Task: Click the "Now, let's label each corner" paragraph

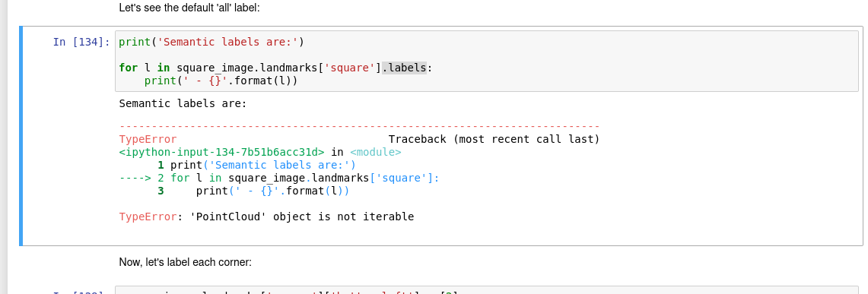Action: [x=186, y=263]
